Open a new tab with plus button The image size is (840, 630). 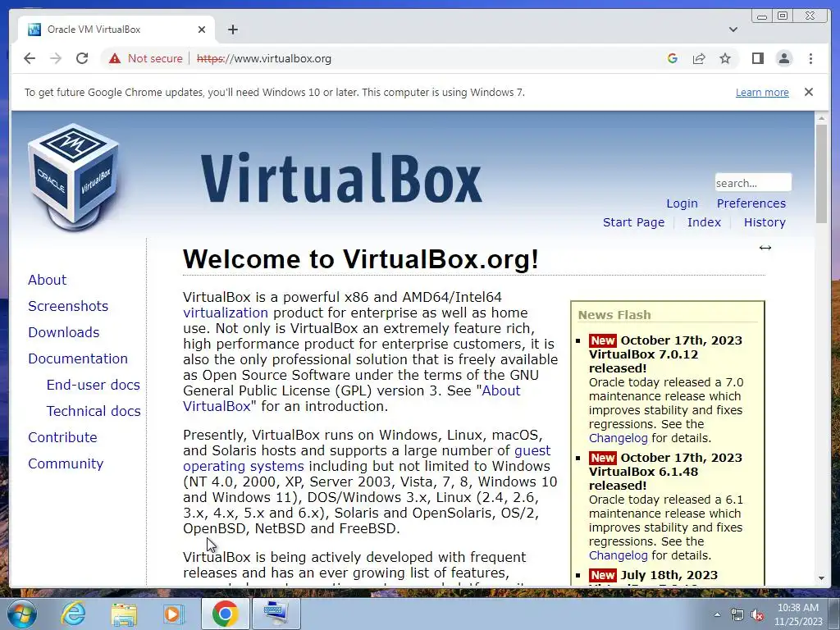(232, 30)
